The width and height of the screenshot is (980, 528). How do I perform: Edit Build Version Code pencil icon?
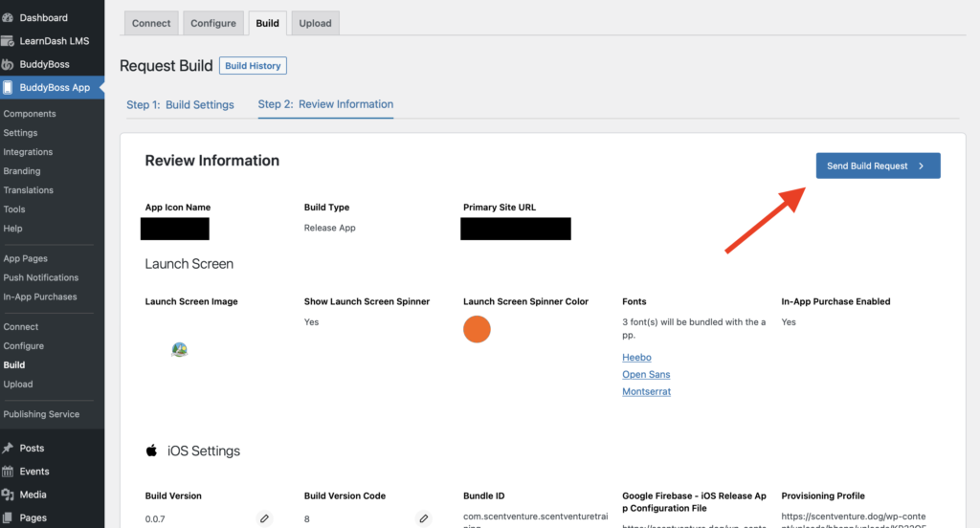pos(424,518)
